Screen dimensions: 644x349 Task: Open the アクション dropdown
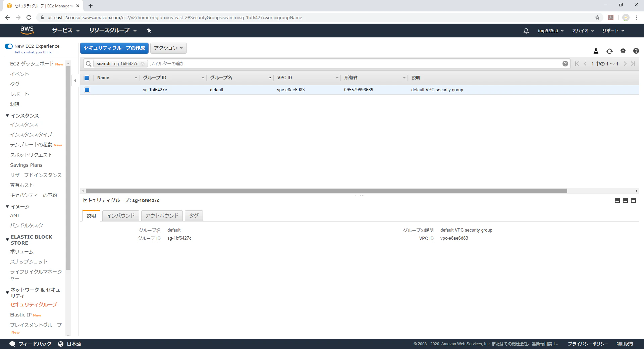click(x=168, y=48)
